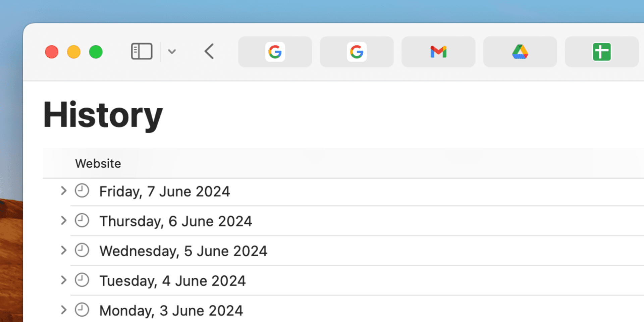Click the Website column header

(x=98, y=163)
